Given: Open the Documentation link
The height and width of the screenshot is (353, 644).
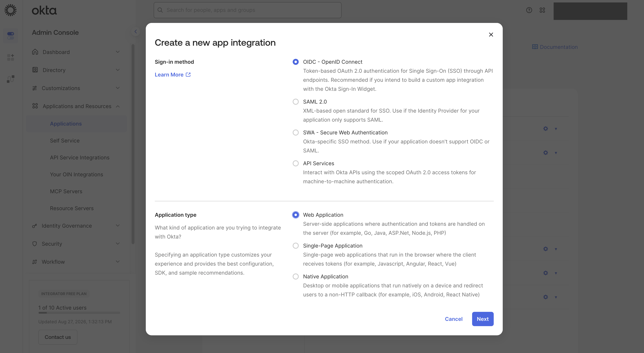Looking at the screenshot, I should pyautogui.click(x=555, y=47).
